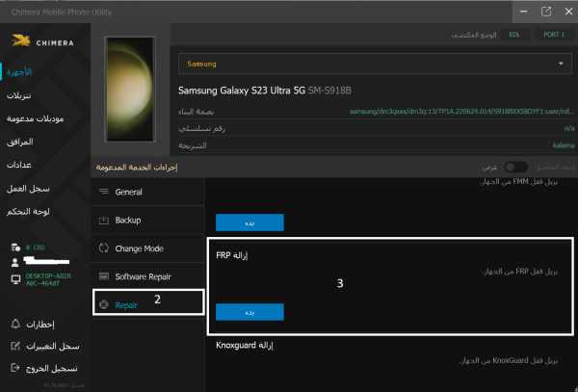This screenshot has width=578, height=392.
Task: Open سجل التغييرات changelog link
Action: pyautogui.click(x=53, y=347)
